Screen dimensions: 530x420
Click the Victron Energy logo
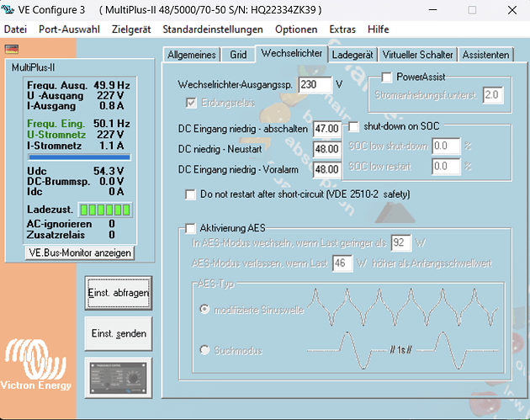36,364
